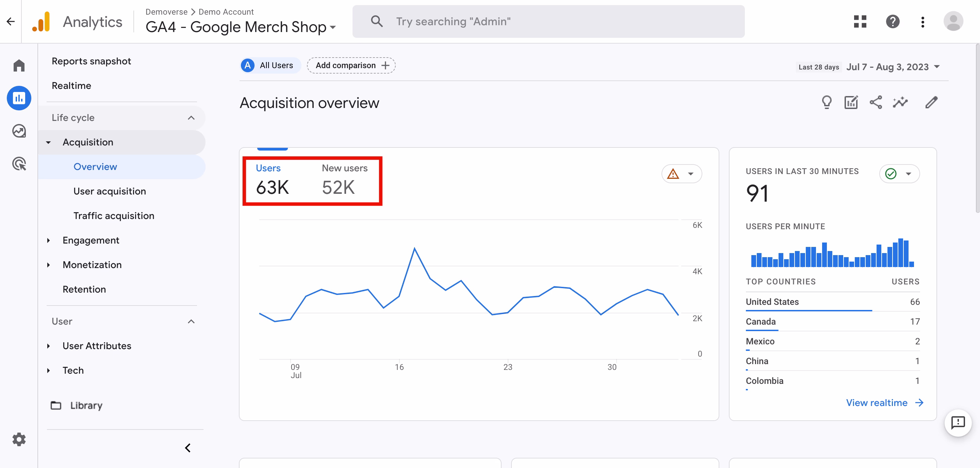Collapse the Life cycle section
Screen dimensions: 980x468
[191, 118]
